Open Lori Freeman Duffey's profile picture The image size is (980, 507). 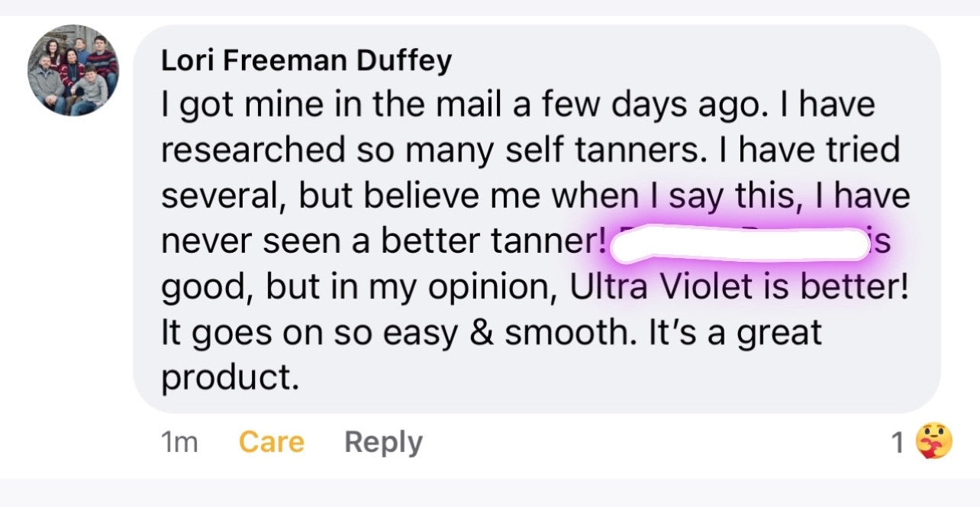74,70
